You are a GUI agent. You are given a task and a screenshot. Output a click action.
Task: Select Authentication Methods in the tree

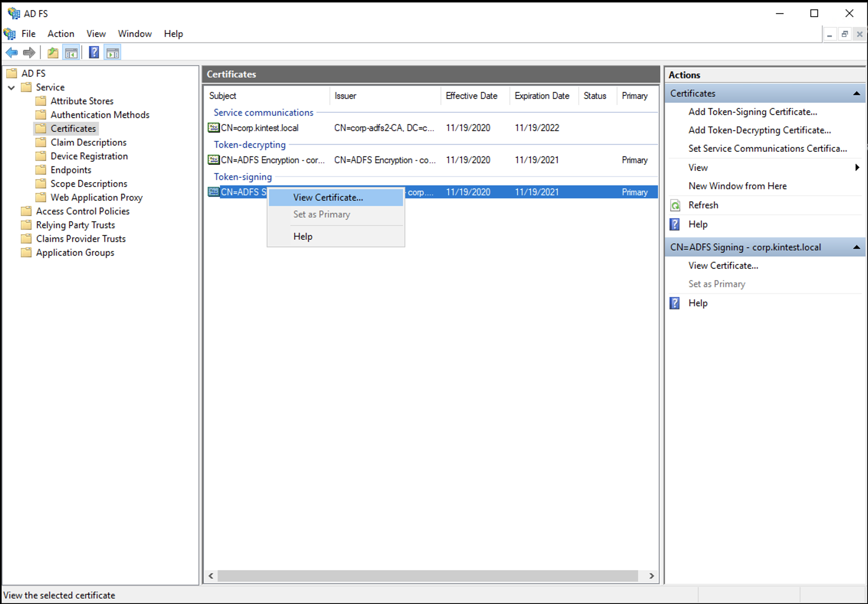[x=100, y=115]
